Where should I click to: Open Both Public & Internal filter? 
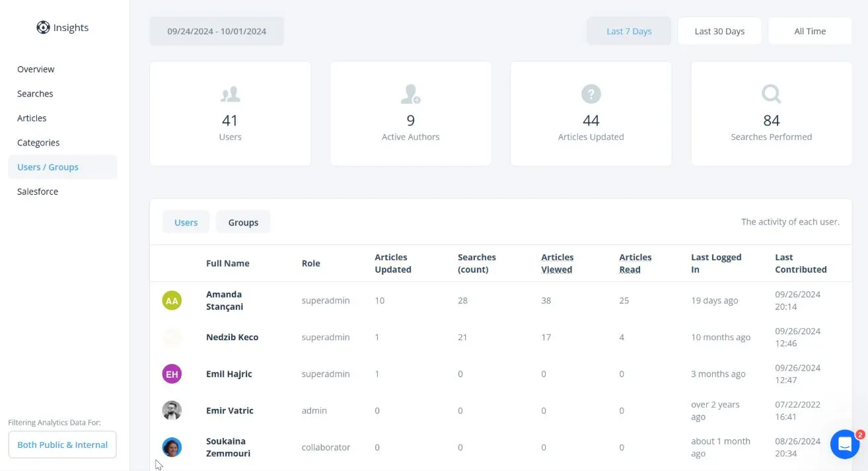pyautogui.click(x=62, y=445)
